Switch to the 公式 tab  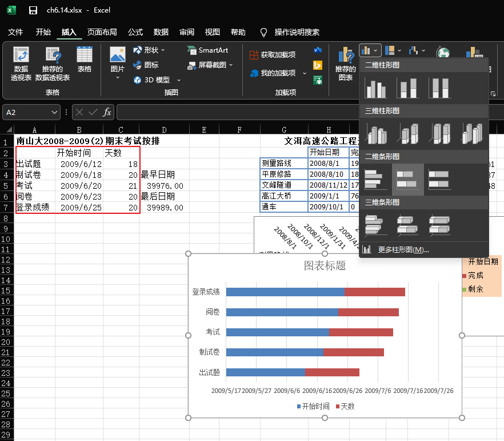point(135,32)
